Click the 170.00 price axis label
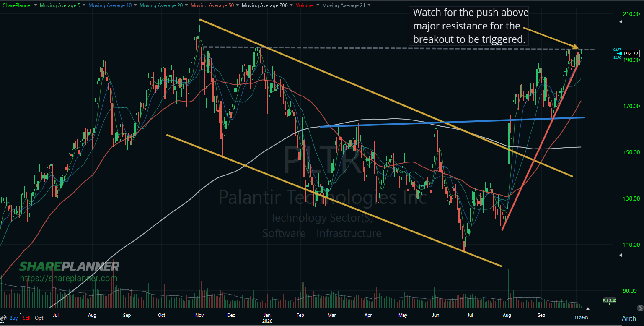The image size is (644, 326). tap(631, 106)
